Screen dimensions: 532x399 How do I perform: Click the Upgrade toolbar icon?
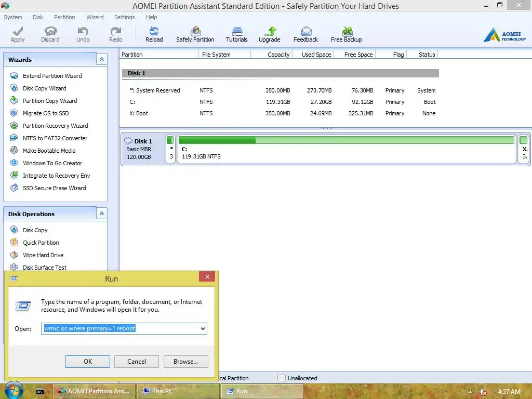270,35
